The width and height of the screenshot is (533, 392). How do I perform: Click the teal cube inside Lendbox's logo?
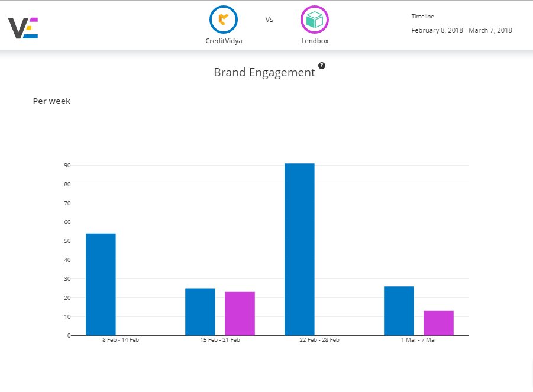[314, 20]
